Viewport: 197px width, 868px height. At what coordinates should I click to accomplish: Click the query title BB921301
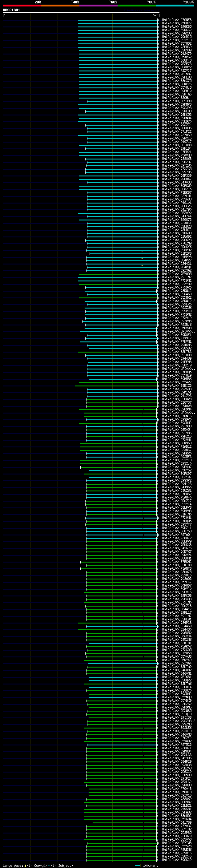pyautogui.click(x=11, y=10)
